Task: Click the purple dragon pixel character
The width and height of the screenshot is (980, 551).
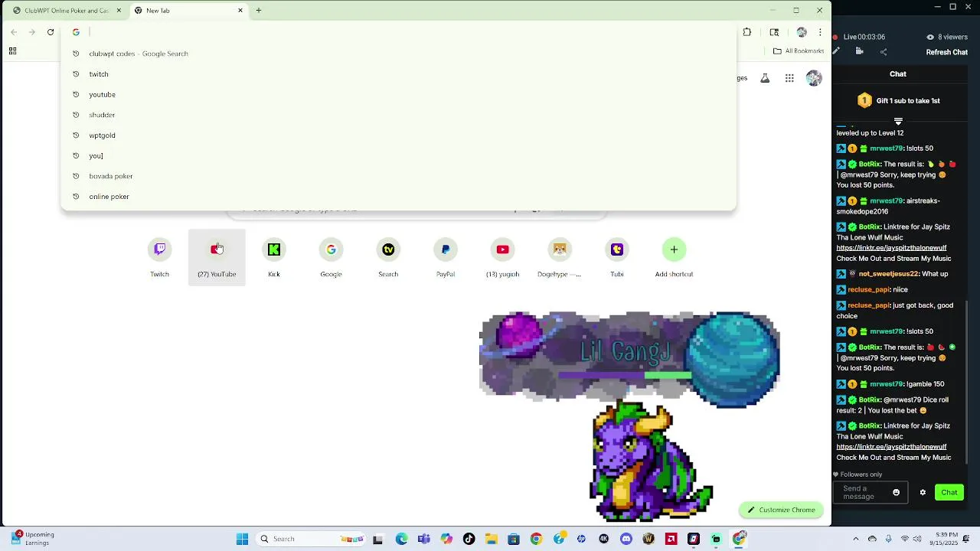Action: point(652,461)
